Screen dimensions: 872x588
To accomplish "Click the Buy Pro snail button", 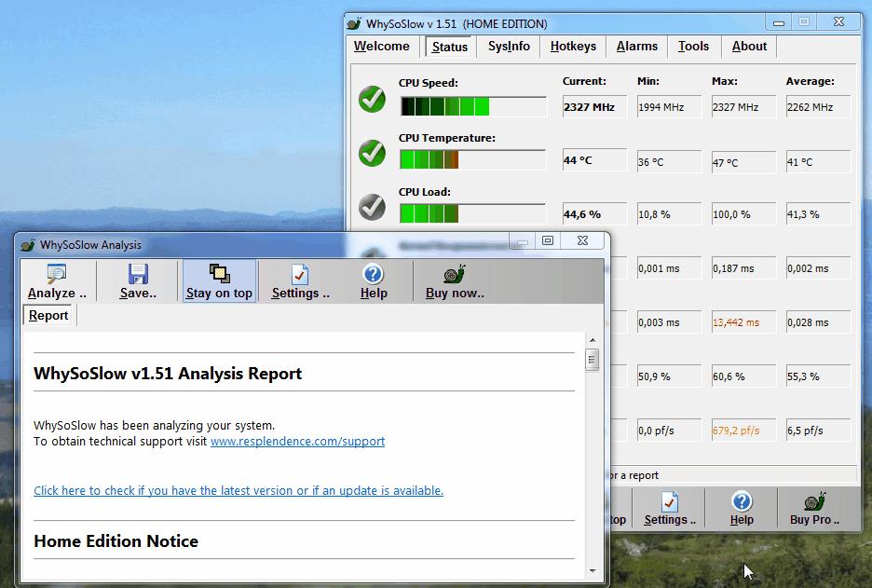I will (815, 508).
